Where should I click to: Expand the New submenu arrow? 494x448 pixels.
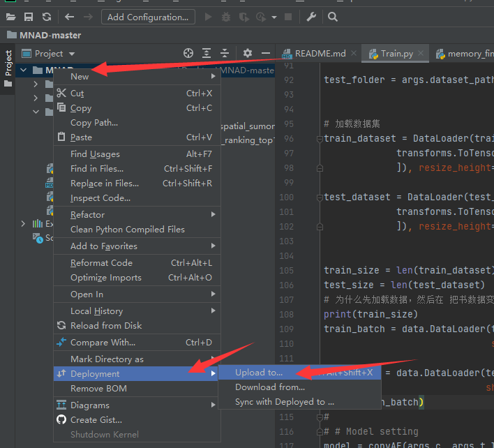[214, 76]
